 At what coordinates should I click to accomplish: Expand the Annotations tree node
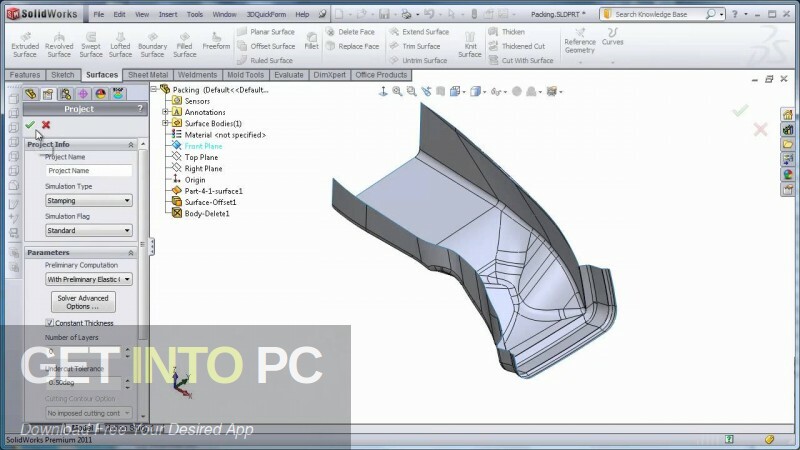pos(165,112)
